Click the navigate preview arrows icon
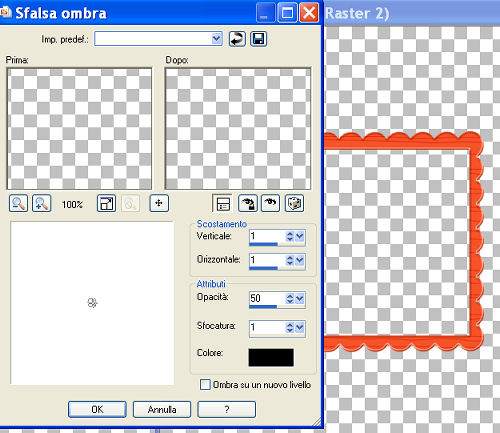500x433 pixels. pyautogui.click(x=159, y=203)
